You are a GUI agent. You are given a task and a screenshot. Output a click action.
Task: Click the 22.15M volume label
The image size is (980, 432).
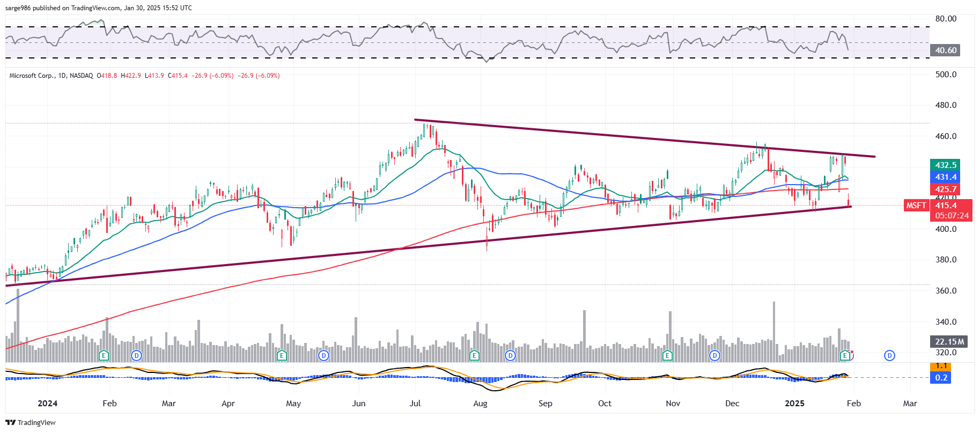coord(949,342)
